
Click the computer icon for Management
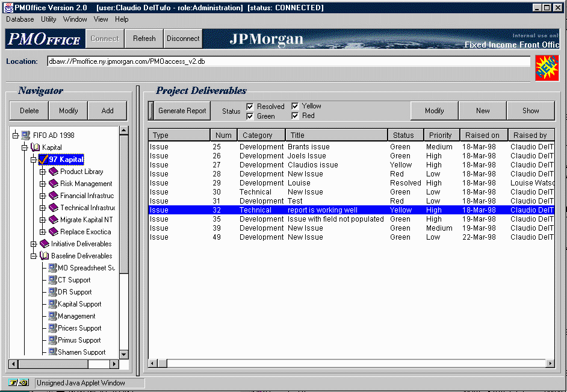tap(53, 316)
